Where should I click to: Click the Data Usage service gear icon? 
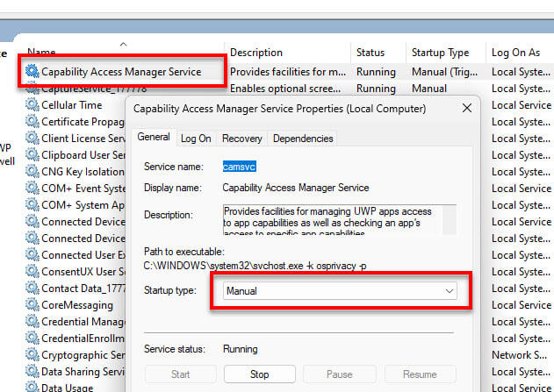coord(32,387)
